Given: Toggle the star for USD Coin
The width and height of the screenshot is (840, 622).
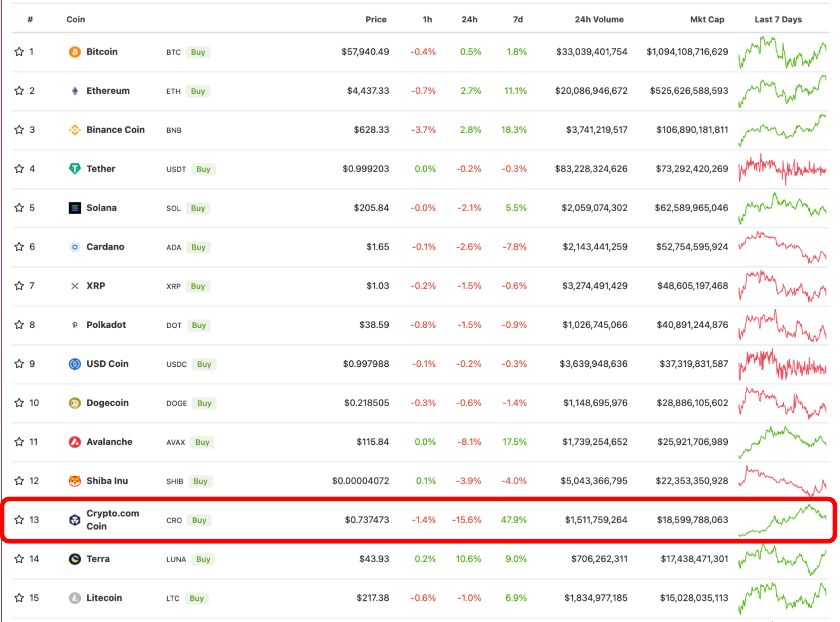Looking at the screenshot, I should (19, 364).
